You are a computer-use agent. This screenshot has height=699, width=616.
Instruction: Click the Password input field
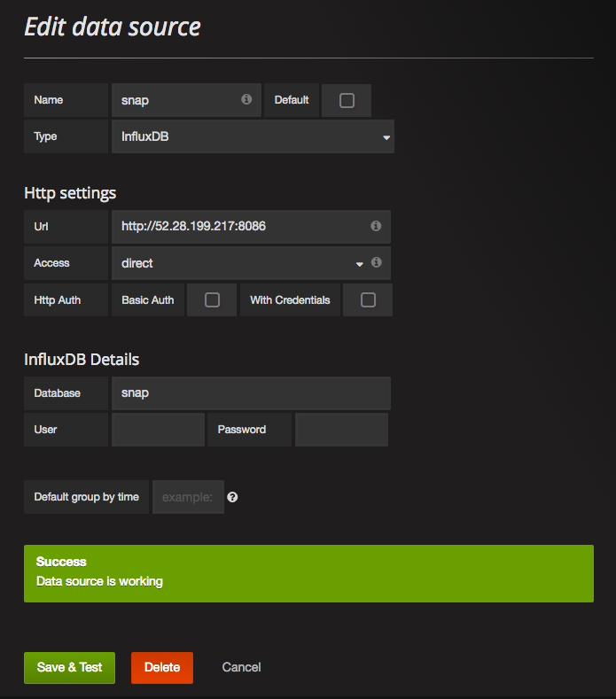(341, 430)
